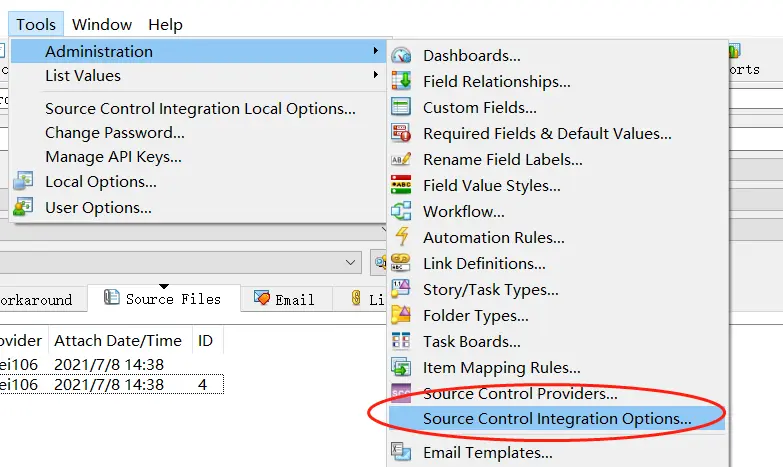The width and height of the screenshot is (783, 467).
Task: Open the combo box dropdown arrow
Action: (x=351, y=262)
